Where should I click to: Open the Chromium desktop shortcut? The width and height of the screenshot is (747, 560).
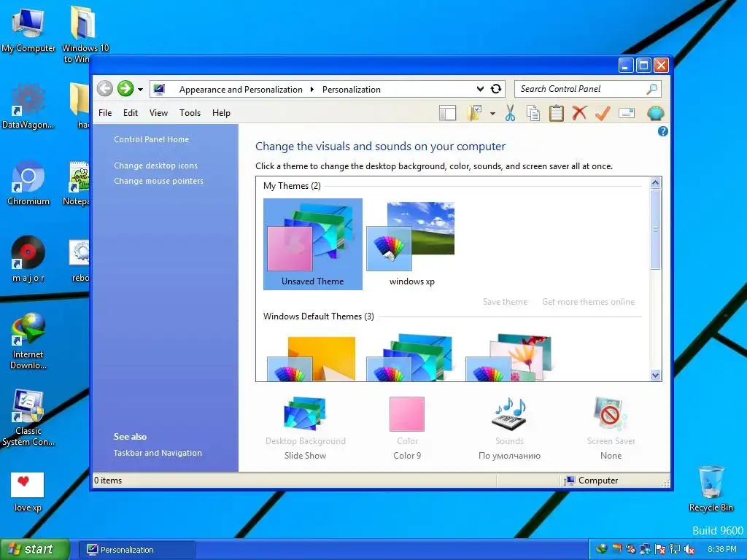28,184
